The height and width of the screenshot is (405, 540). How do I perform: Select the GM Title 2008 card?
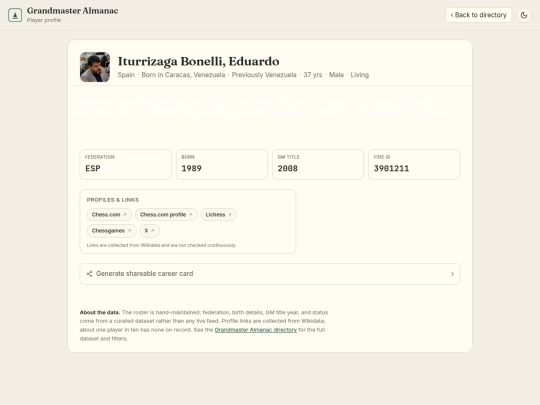pyautogui.click(x=318, y=164)
